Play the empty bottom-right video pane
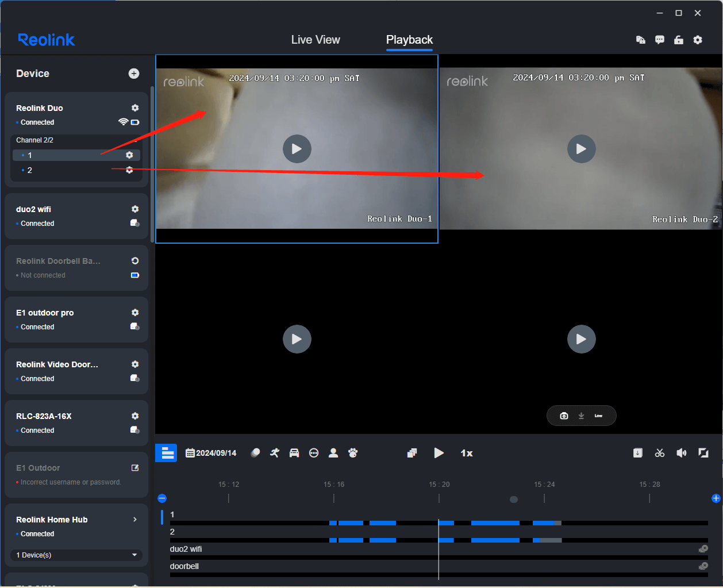The width and height of the screenshot is (723, 588). coord(582,339)
